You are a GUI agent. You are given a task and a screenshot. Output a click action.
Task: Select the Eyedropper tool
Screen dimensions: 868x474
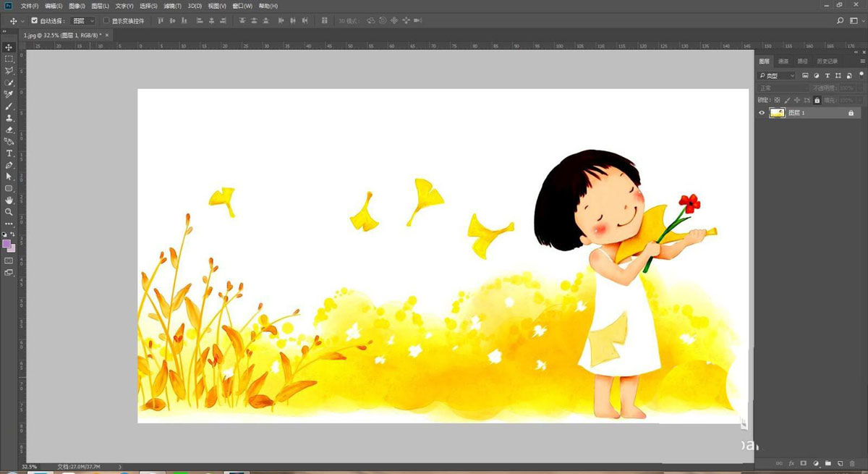(9, 94)
